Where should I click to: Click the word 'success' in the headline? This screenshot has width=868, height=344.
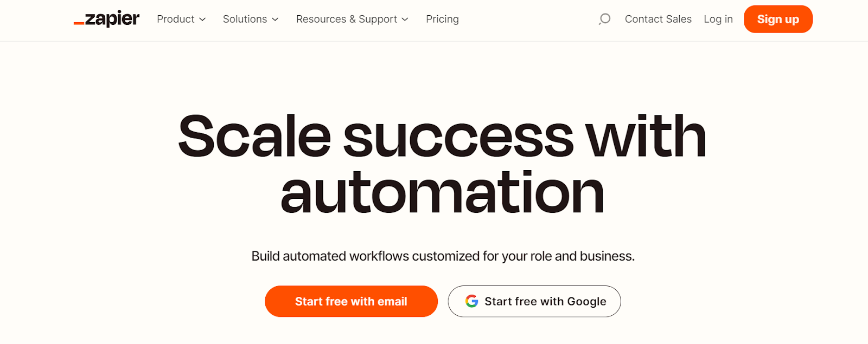point(458,137)
